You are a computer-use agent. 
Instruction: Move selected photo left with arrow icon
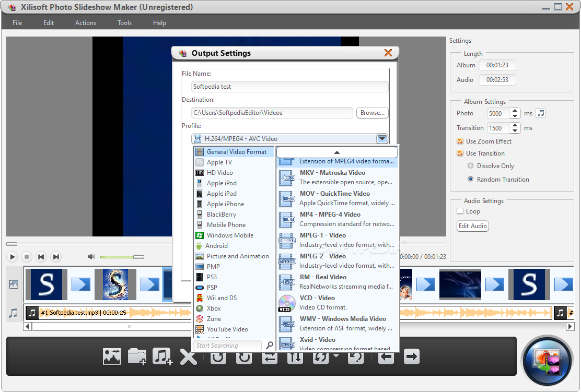(386, 357)
